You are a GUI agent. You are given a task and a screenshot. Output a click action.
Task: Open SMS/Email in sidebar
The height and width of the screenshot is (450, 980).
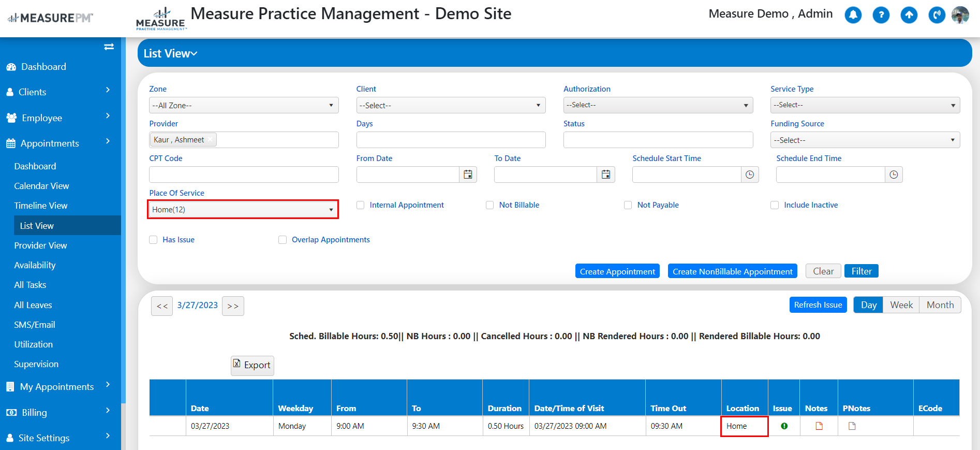click(35, 325)
